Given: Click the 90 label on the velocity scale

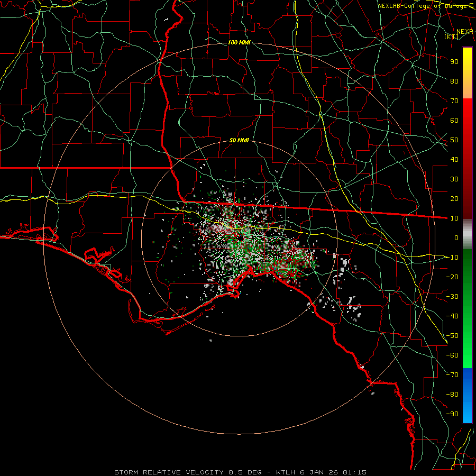Looking at the screenshot, I should [454, 62].
